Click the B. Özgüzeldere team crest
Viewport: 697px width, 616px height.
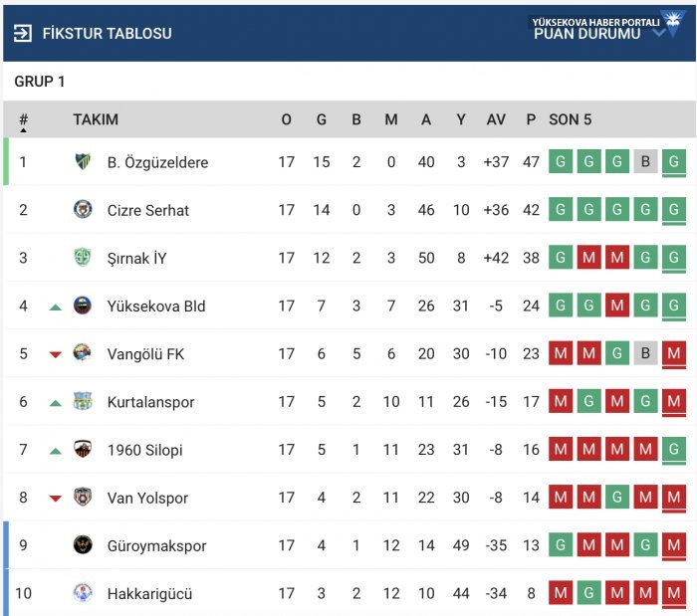[x=83, y=161]
